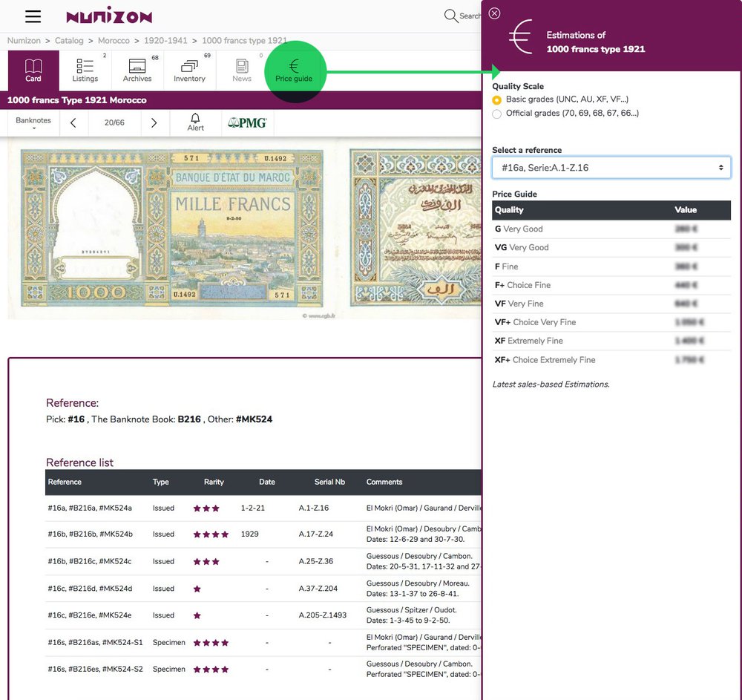
Task: Click the F+ Choice Fine price row
Action: pos(611,285)
